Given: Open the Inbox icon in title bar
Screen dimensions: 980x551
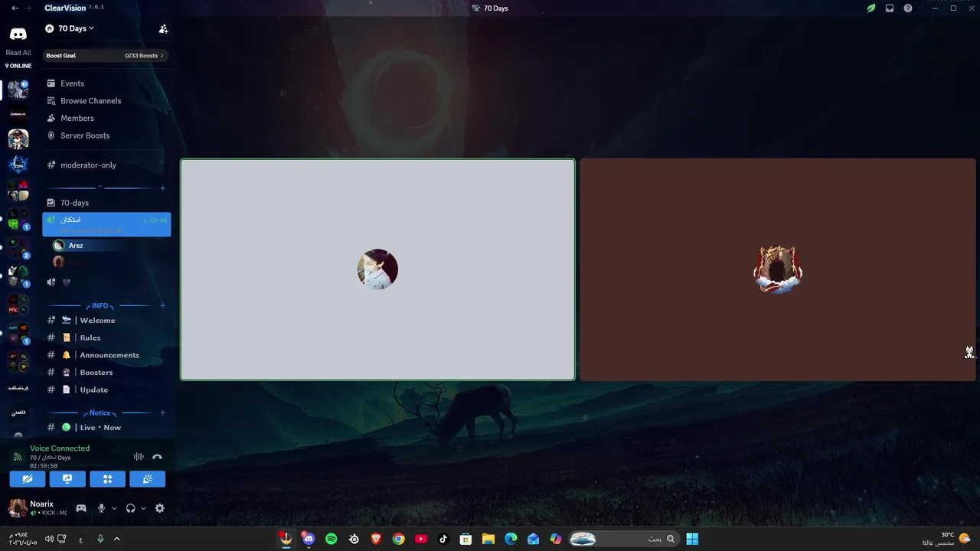Looking at the screenshot, I should click(890, 8).
